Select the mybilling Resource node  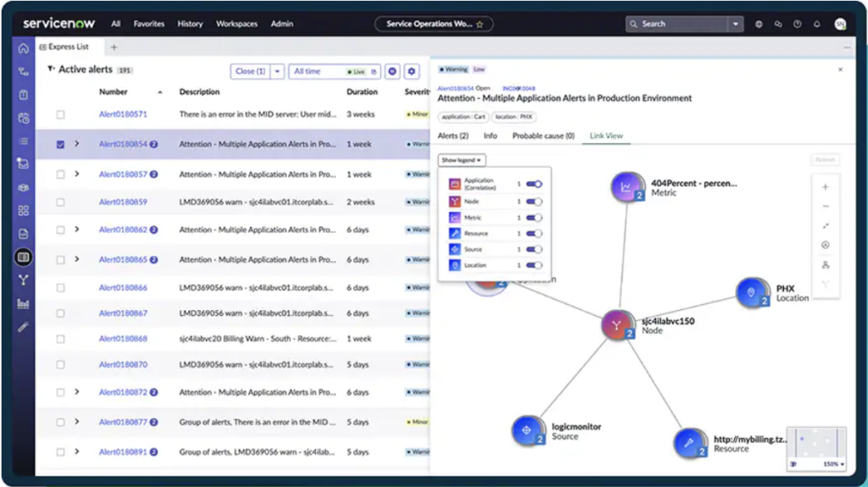[690, 443]
